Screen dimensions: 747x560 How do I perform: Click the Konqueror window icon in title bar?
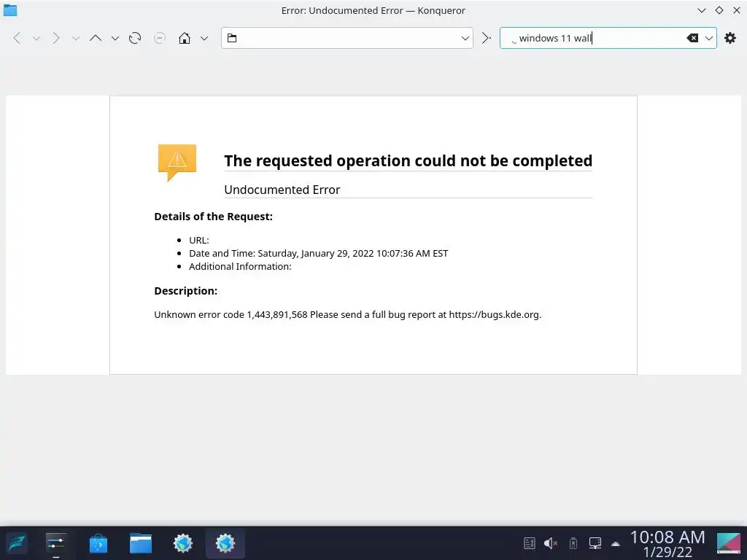click(x=10, y=10)
